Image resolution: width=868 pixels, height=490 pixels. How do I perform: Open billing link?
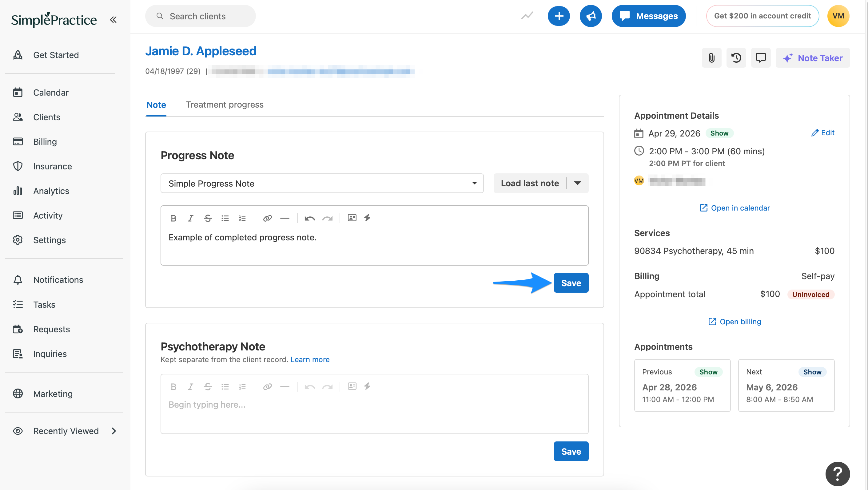734,322
